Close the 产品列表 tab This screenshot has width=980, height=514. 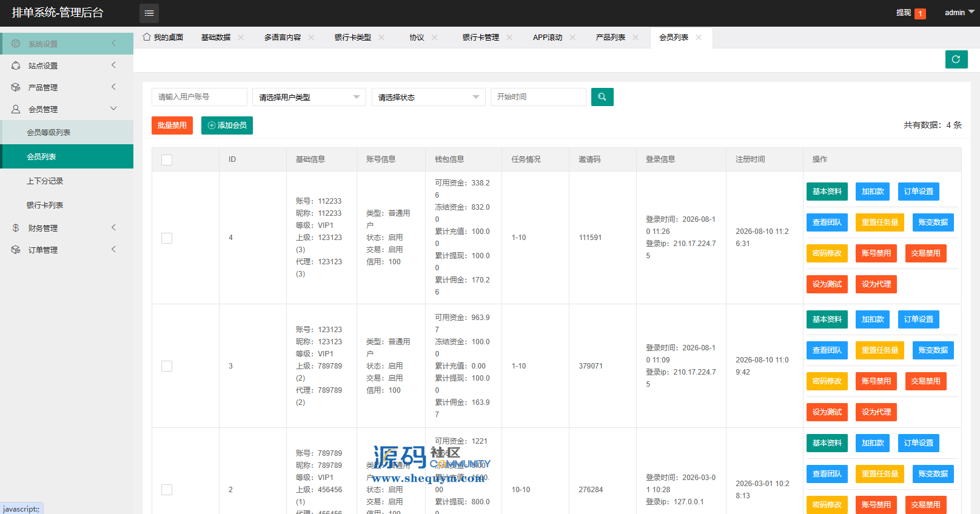pos(636,38)
